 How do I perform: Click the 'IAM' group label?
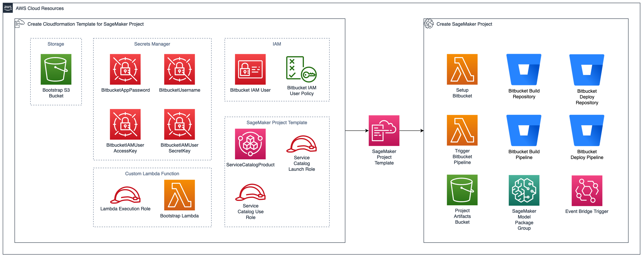pos(277,44)
